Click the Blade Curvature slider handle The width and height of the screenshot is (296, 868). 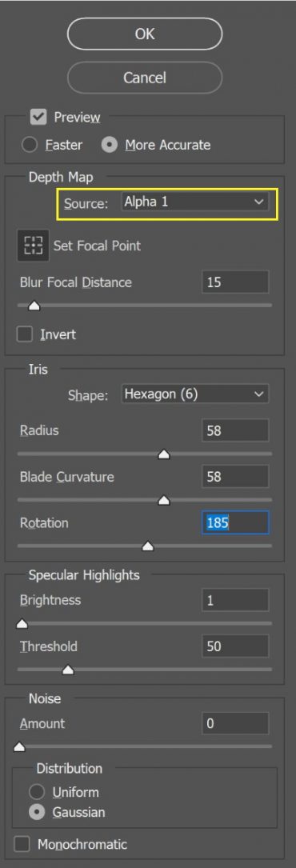pos(164,501)
